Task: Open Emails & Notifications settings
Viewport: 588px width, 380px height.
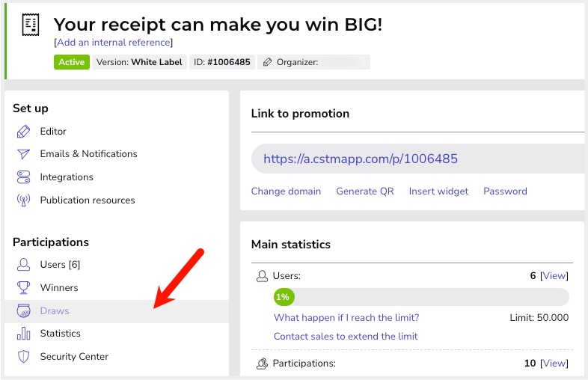Action: (88, 154)
